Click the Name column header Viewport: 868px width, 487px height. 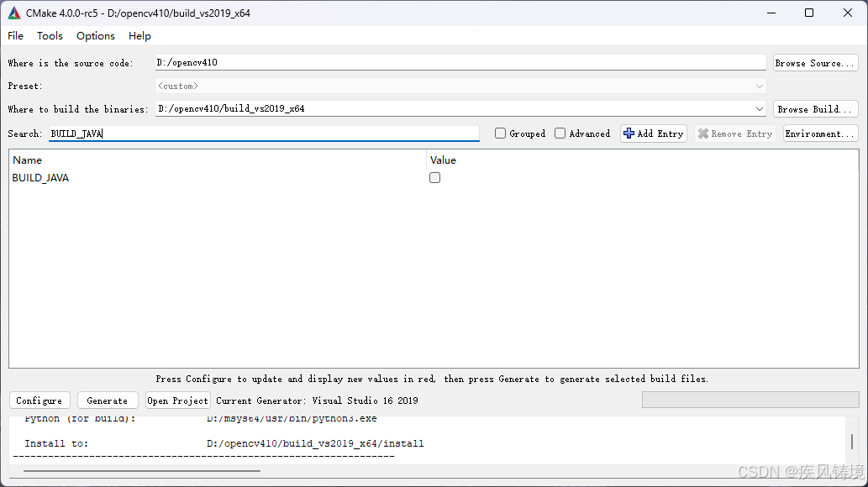click(x=218, y=160)
